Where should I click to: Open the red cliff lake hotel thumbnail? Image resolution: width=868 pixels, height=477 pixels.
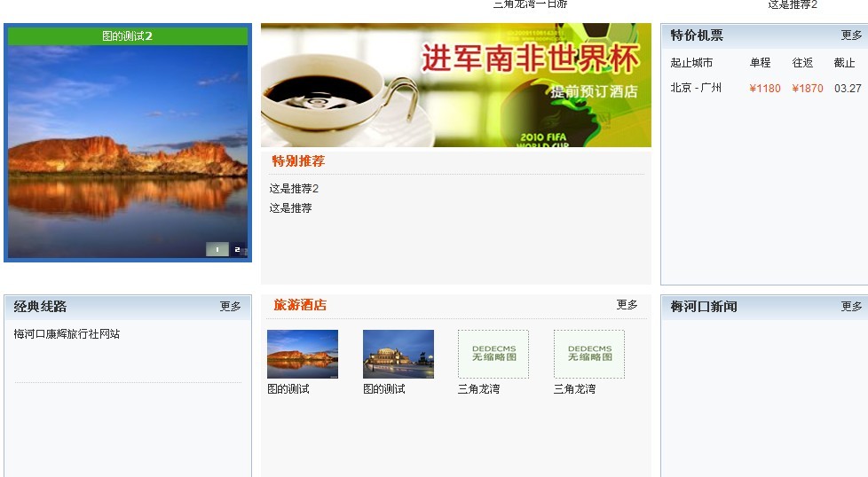(x=303, y=355)
